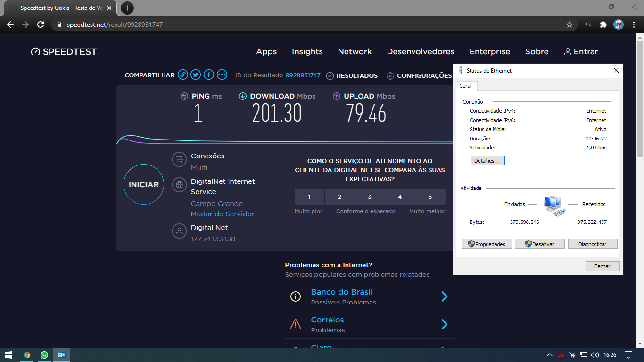Click the globe server icon
Screen dimensions: 644x362
pos(179,185)
